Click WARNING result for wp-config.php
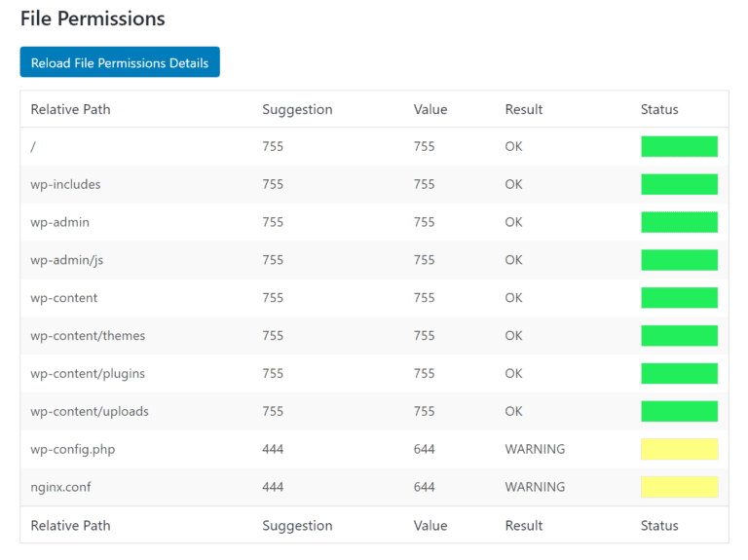The height and width of the screenshot is (560, 748). tap(535, 449)
